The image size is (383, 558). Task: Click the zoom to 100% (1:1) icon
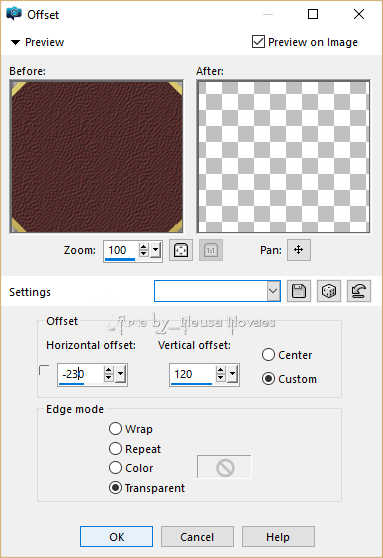(x=211, y=251)
